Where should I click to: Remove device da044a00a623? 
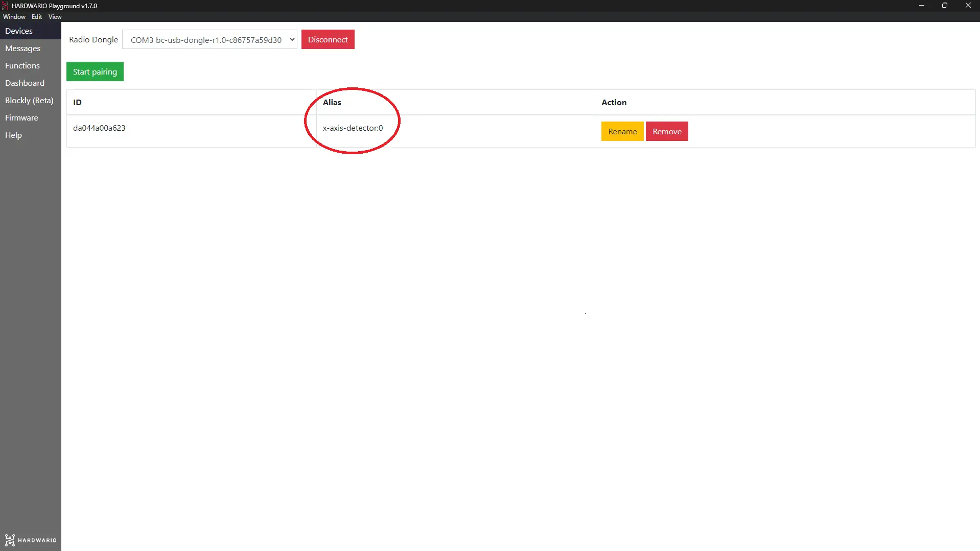pyautogui.click(x=667, y=131)
